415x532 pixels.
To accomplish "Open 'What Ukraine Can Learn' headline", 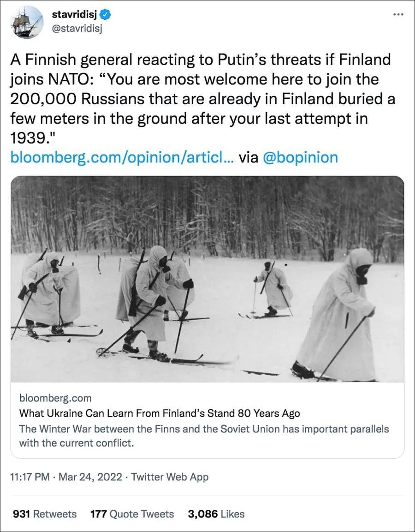I will [160, 413].
